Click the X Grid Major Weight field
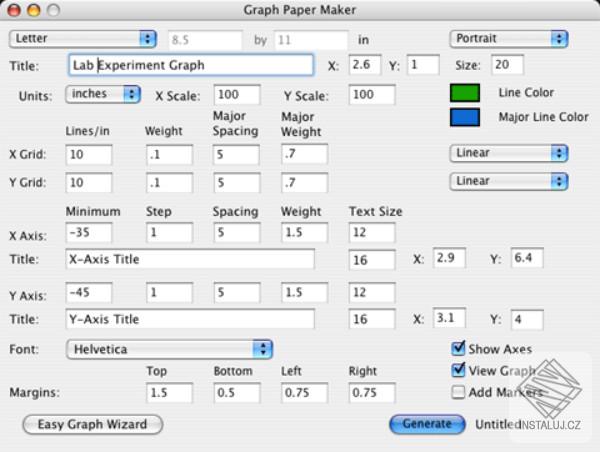Screen dimensions: 600x452 [305, 154]
